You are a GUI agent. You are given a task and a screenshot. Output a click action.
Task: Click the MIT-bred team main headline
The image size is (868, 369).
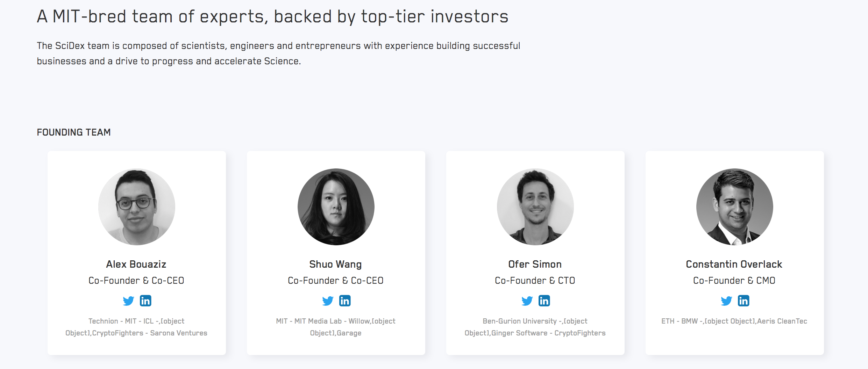273,17
